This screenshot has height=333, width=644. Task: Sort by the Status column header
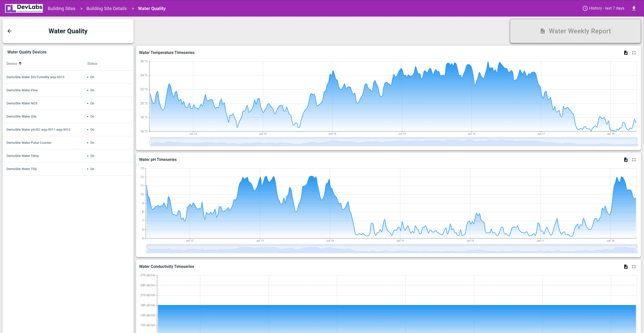click(92, 64)
